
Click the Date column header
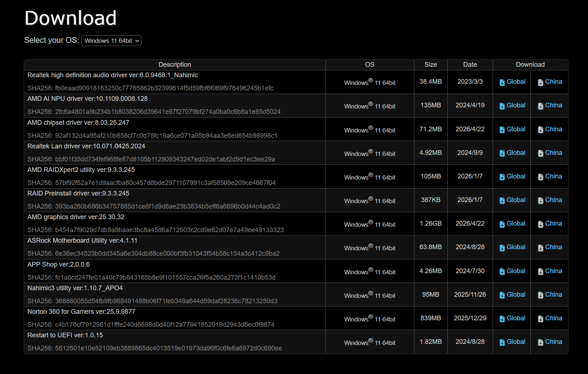coord(470,65)
